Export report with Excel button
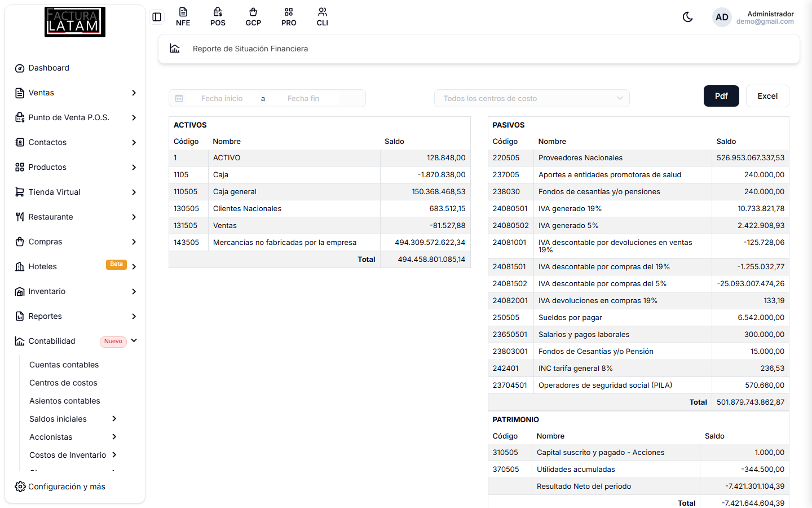This screenshot has height=508, width=812. point(767,96)
